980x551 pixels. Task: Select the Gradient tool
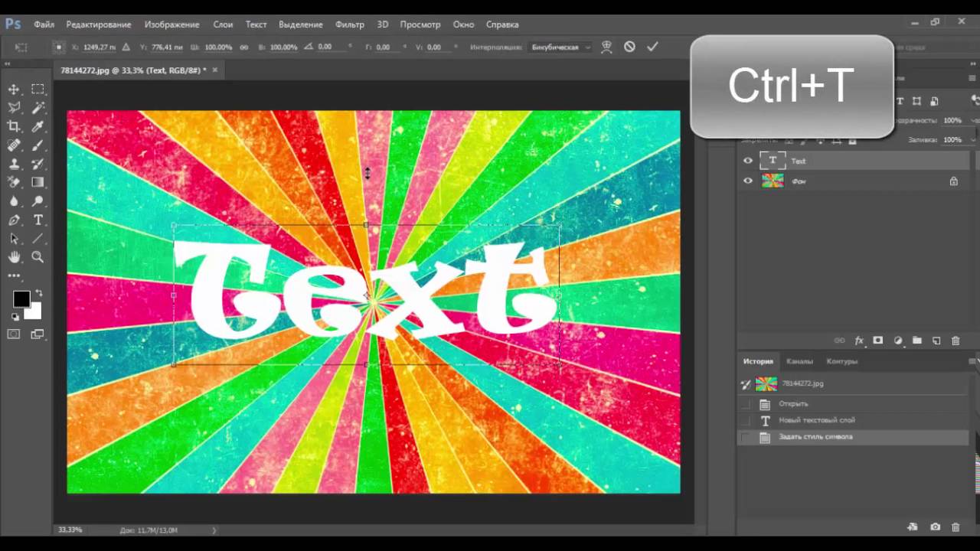pyautogui.click(x=38, y=182)
